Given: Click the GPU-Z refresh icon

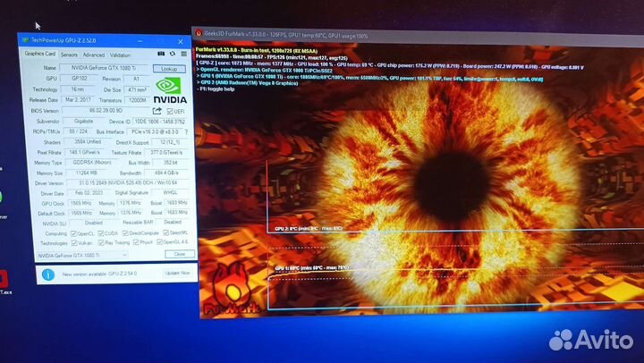Looking at the screenshot, I should (172, 54).
